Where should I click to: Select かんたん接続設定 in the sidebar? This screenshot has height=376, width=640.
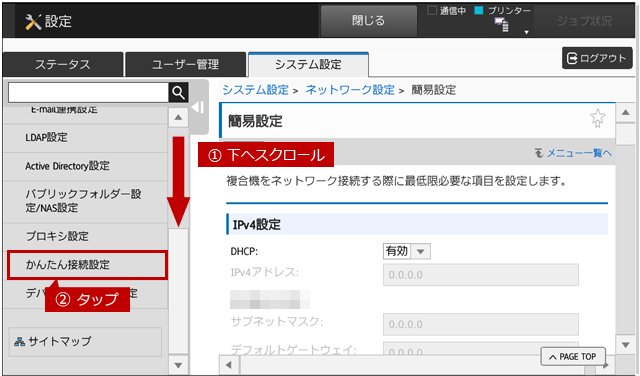pos(87,265)
